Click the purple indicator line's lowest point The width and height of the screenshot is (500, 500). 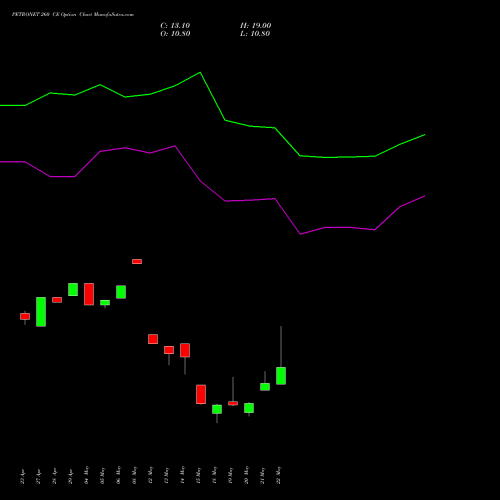300,234
